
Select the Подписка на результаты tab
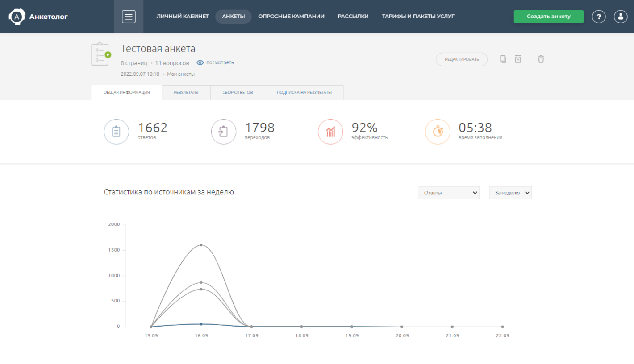click(304, 93)
